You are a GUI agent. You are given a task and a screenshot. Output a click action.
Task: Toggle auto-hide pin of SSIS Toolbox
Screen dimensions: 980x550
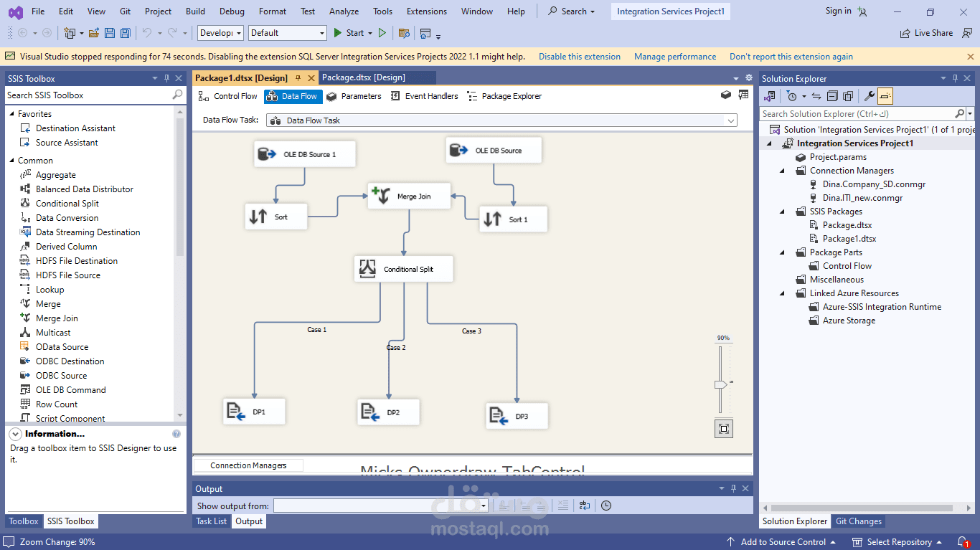(x=166, y=78)
